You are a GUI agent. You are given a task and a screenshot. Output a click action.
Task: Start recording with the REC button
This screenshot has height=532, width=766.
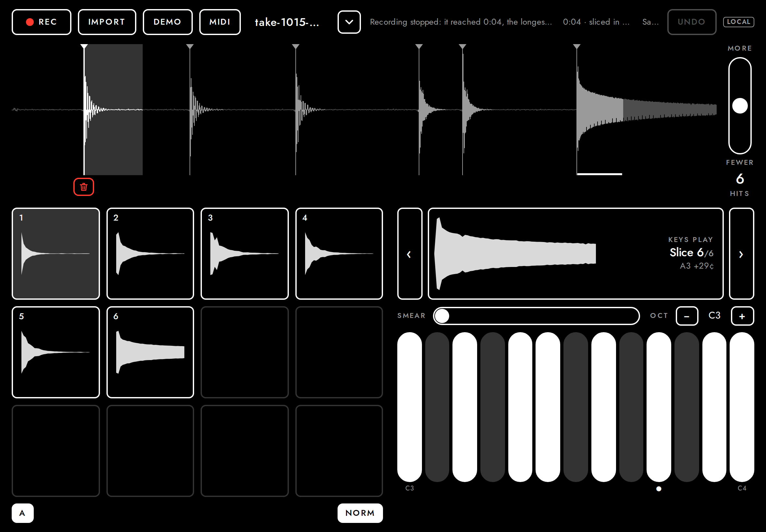(41, 22)
